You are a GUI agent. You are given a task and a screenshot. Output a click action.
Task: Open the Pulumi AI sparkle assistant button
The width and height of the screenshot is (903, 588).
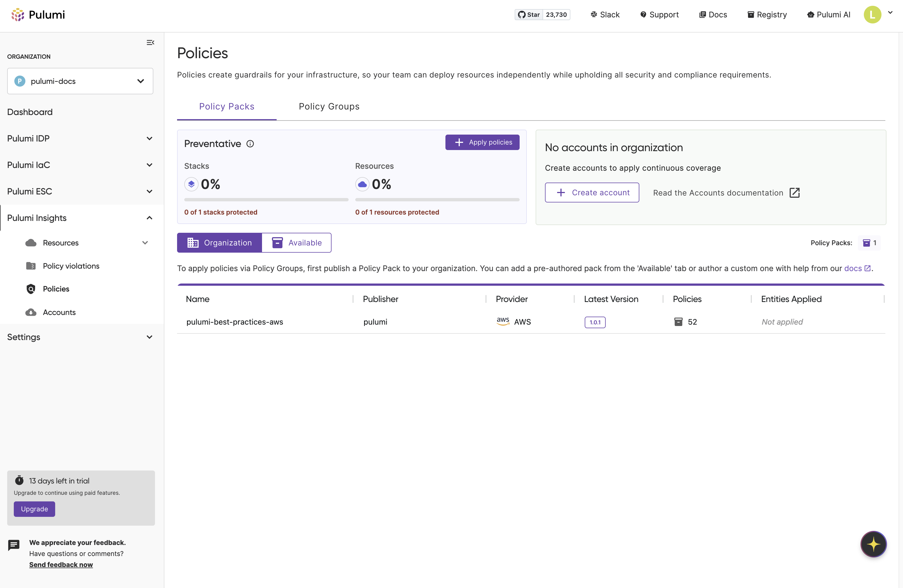873,544
